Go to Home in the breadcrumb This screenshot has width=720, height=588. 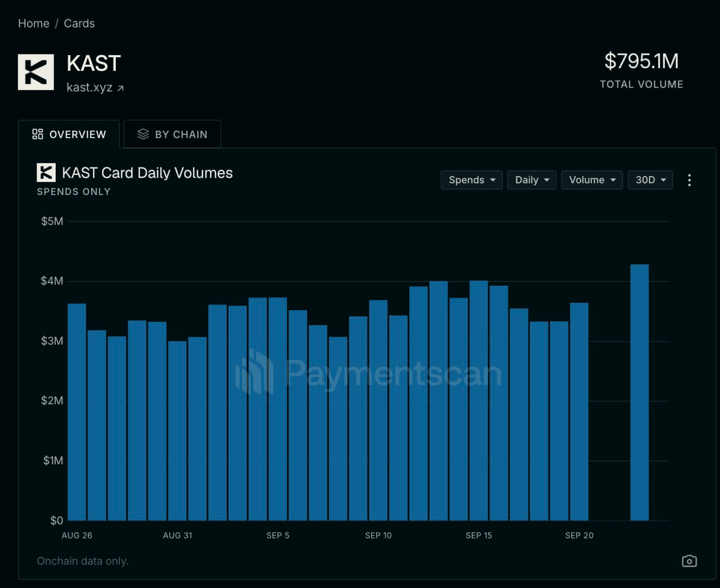34,24
